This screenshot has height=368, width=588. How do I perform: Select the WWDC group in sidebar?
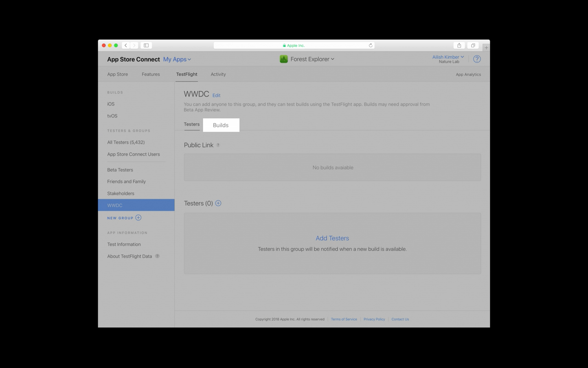(x=136, y=205)
